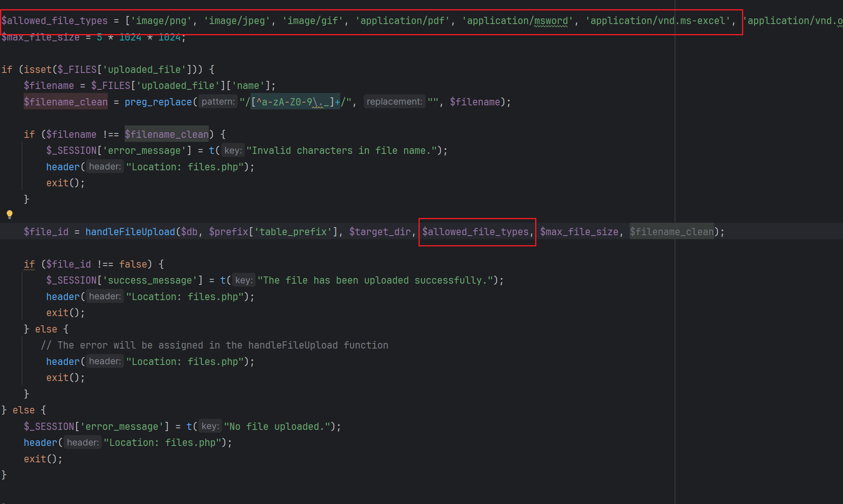This screenshot has width=843, height=504.
Task: Click the handleFileUpload function call
Action: click(130, 232)
